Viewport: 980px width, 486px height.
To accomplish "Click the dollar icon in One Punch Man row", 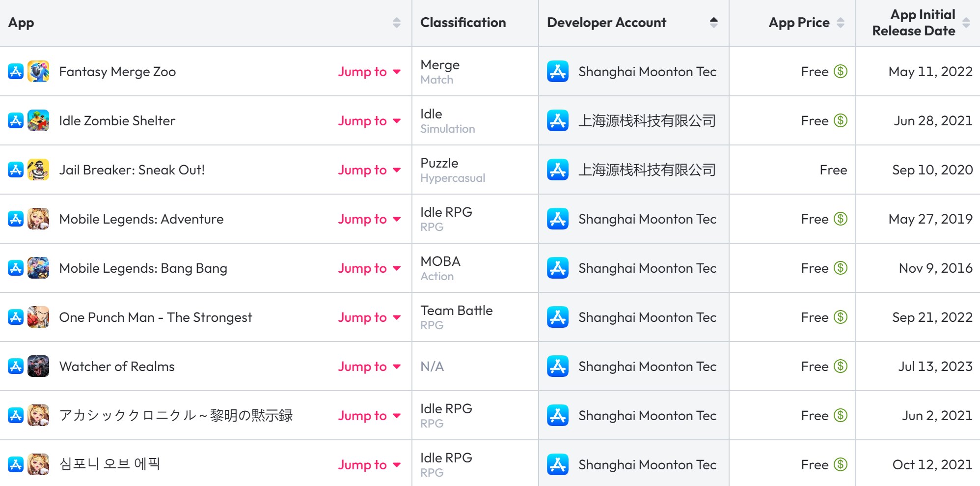I will [841, 317].
